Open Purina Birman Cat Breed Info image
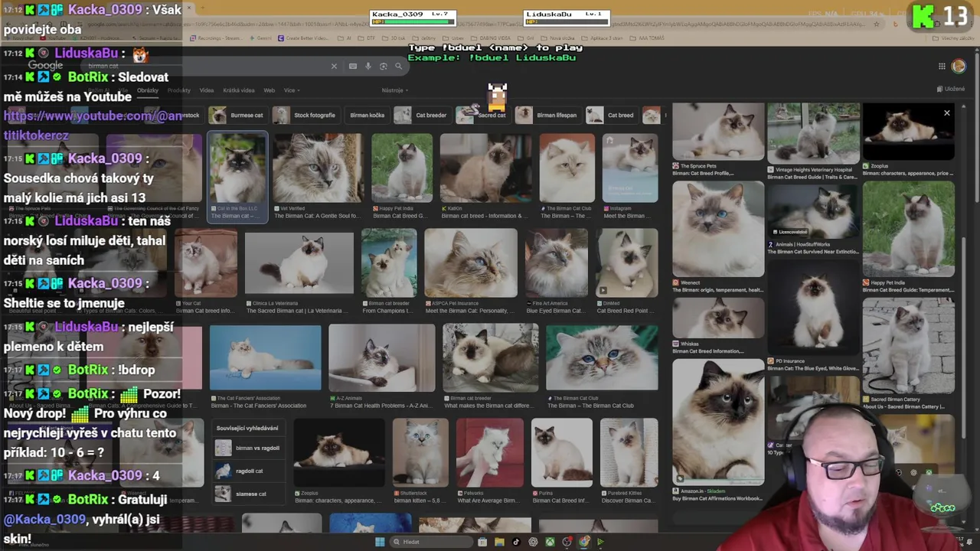This screenshot has height=551, width=980. click(561, 452)
